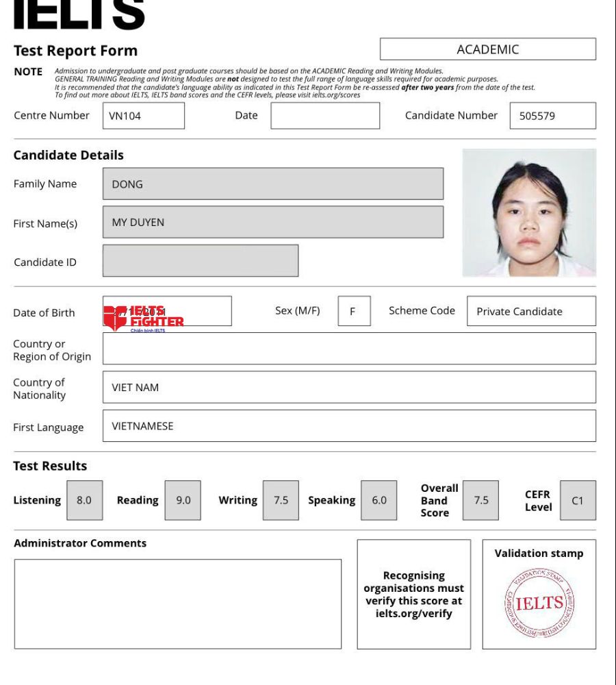Image resolution: width=616 pixels, height=685 pixels.
Task: Click the Candidate Details heading
Action: coord(68,155)
